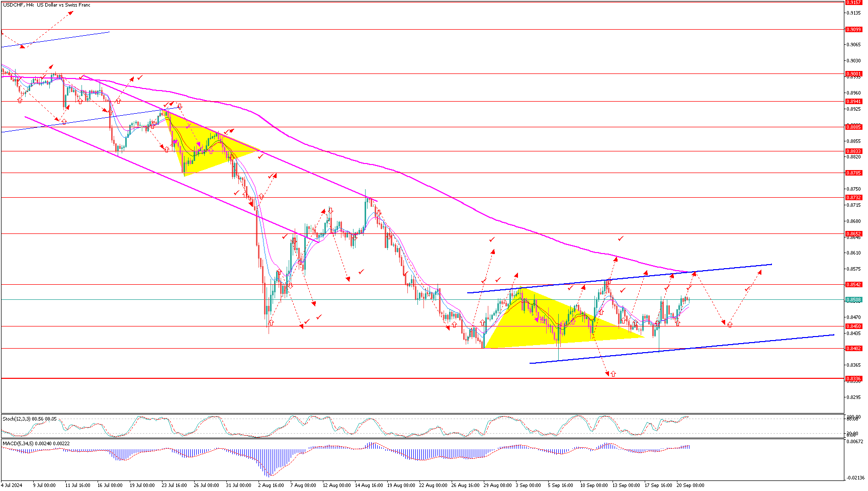Click the 0.8715 price axis value
This screenshot has height=491, width=868.
pos(853,205)
